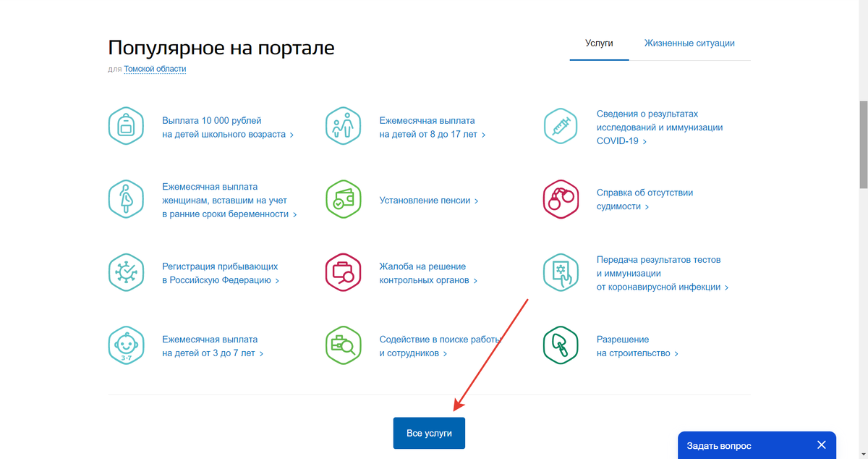Click the shovel construction permit icon
The height and width of the screenshot is (459, 868).
pos(561,345)
